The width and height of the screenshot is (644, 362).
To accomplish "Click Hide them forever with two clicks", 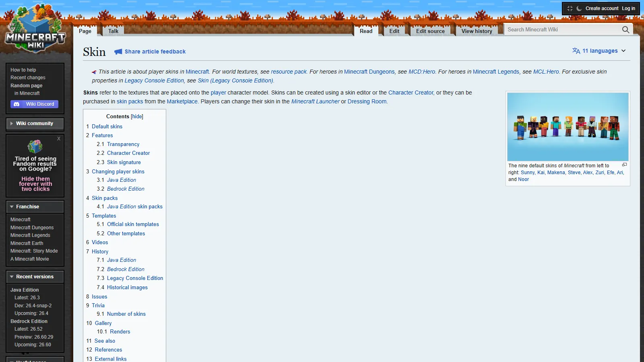I will click(35, 184).
